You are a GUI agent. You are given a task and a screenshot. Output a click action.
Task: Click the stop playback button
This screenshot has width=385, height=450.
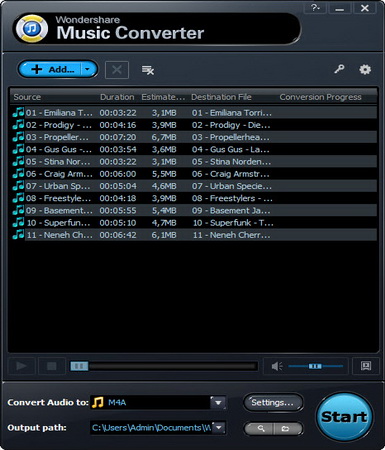click(52, 366)
